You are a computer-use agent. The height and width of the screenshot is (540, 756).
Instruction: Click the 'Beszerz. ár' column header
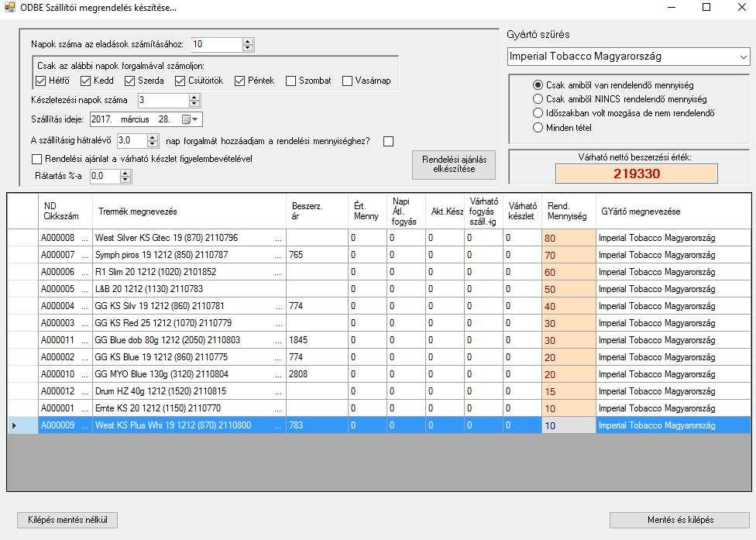(318, 212)
